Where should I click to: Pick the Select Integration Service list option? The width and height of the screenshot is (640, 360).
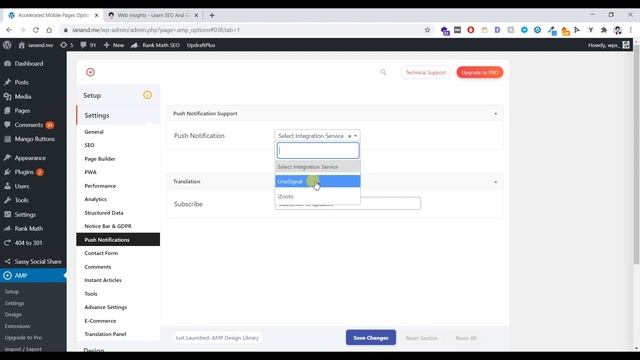[318, 167]
